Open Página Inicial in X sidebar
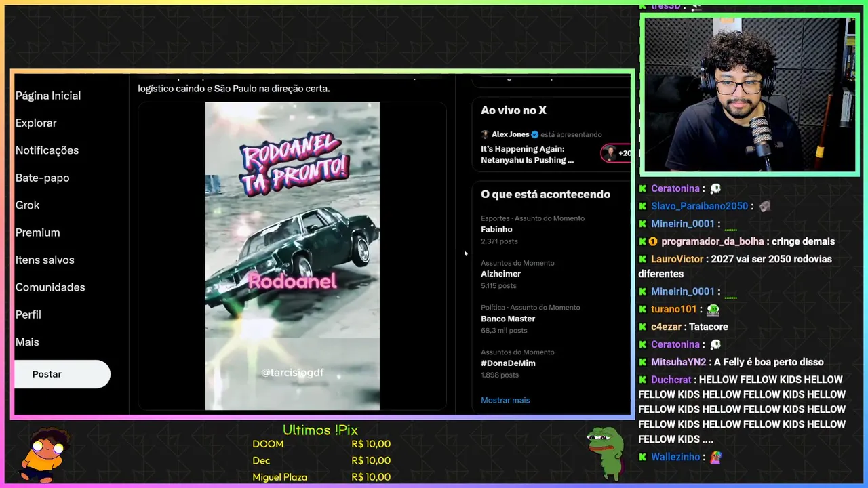The height and width of the screenshot is (488, 868). point(48,96)
